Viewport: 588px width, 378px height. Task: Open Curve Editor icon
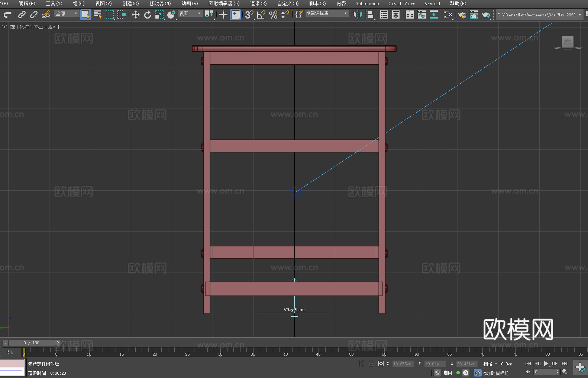tap(422, 14)
